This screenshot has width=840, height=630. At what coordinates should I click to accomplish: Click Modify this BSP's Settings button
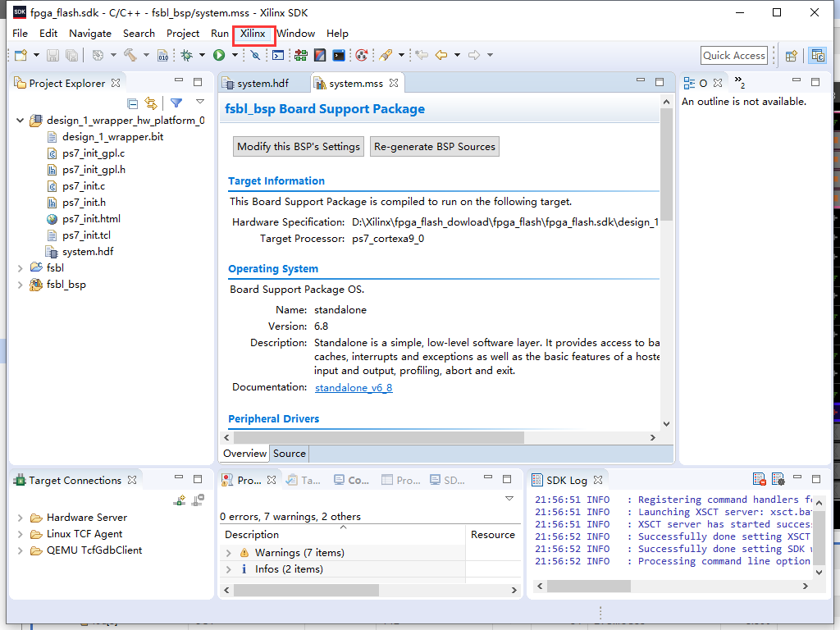(x=299, y=146)
